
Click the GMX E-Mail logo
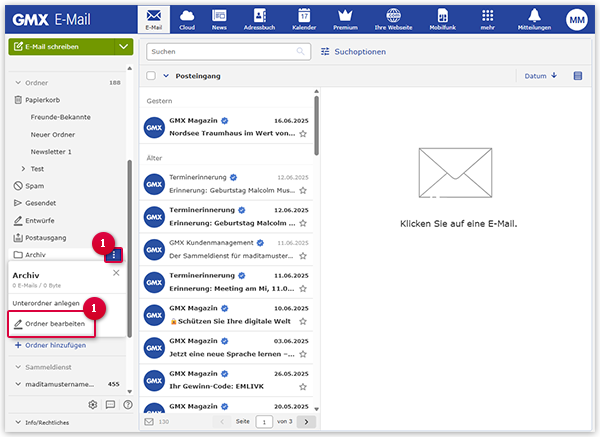tap(52, 20)
